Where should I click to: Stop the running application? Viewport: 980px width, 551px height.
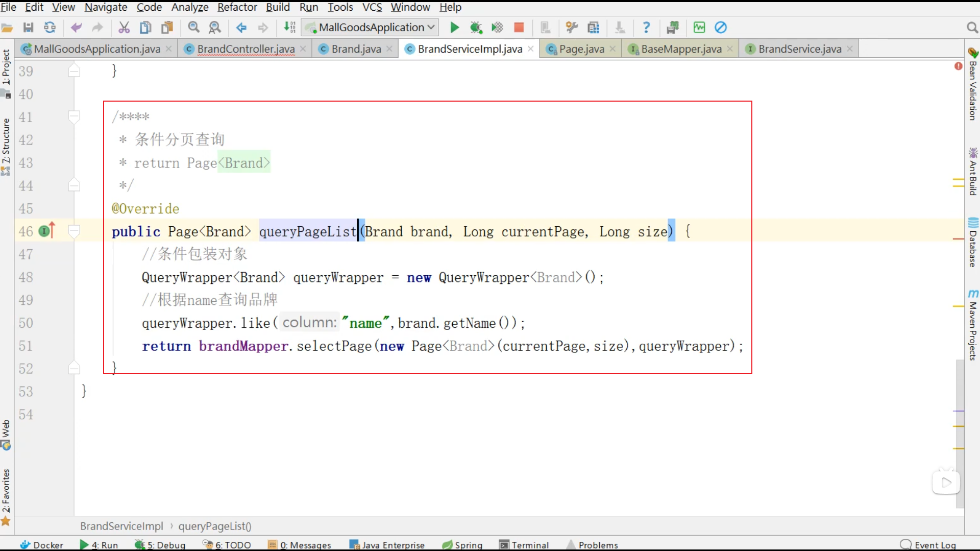[519, 27]
